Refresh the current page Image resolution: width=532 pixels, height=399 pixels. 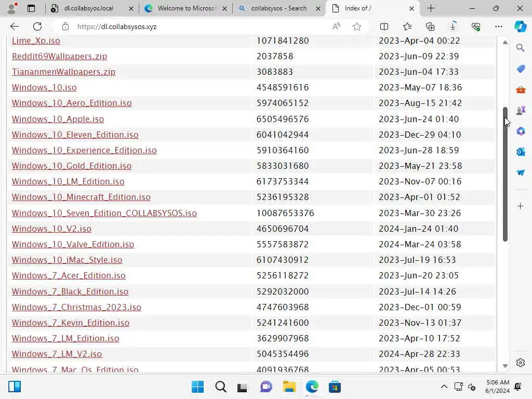click(x=37, y=26)
